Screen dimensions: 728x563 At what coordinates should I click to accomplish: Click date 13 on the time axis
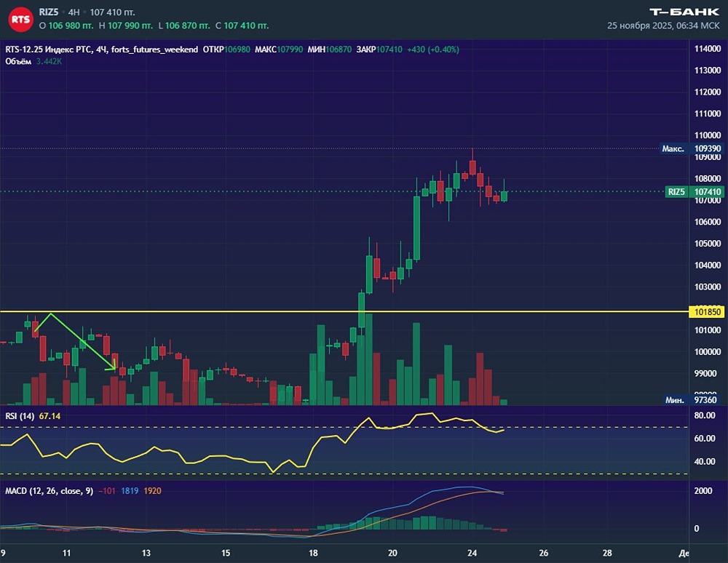tap(146, 553)
